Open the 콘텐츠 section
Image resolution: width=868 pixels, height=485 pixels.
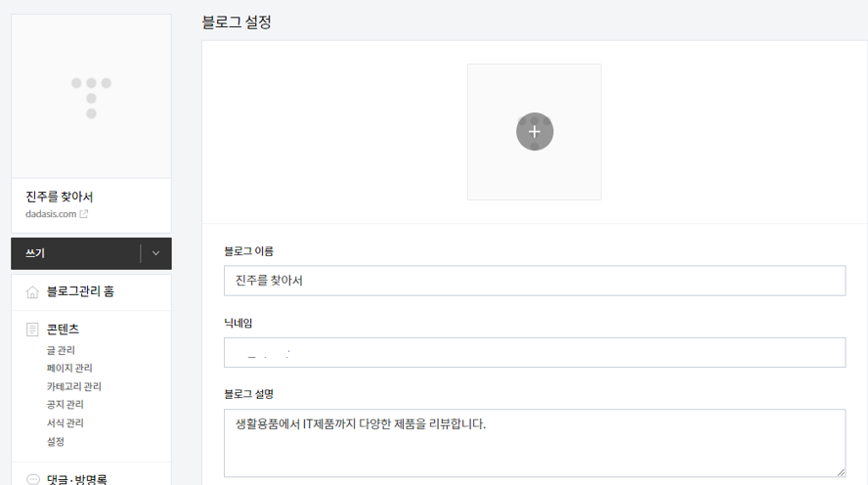click(64, 330)
